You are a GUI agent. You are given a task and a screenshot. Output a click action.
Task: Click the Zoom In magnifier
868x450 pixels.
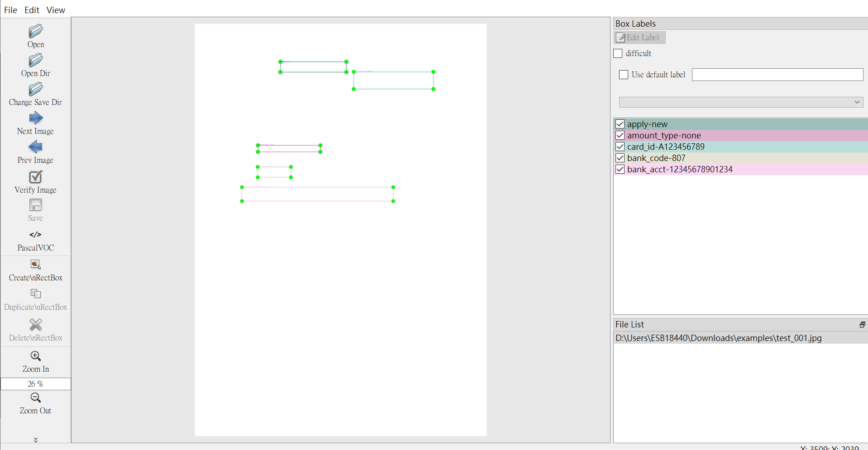[x=36, y=356]
